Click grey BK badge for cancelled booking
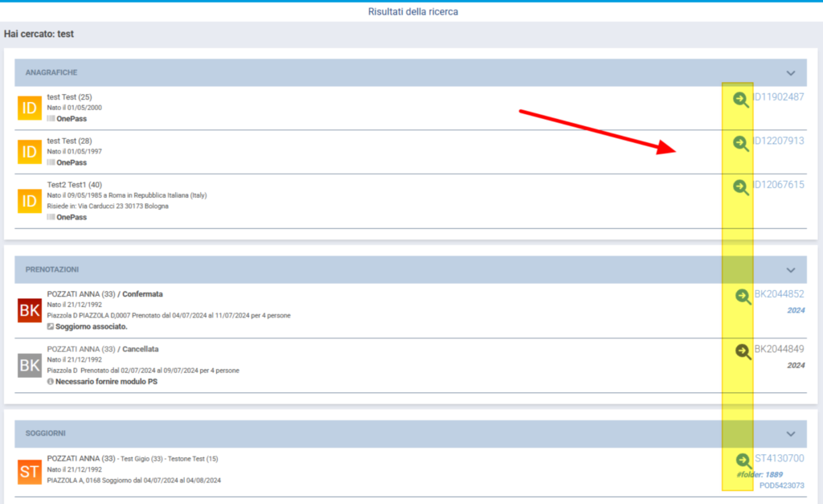Image resolution: width=823 pixels, height=504 pixels. [x=30, y=365]
